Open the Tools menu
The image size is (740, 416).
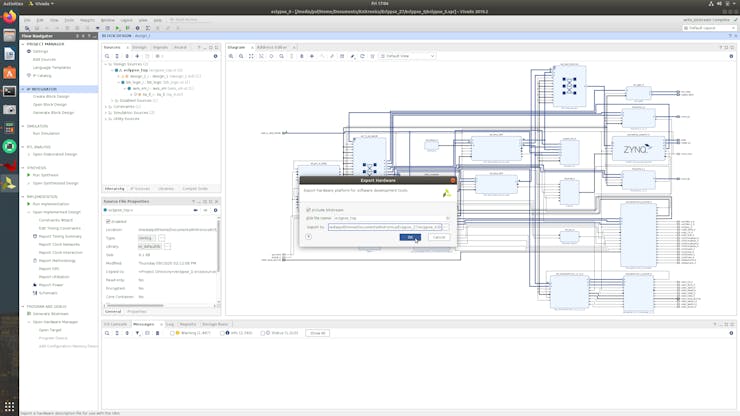point(69,20)
